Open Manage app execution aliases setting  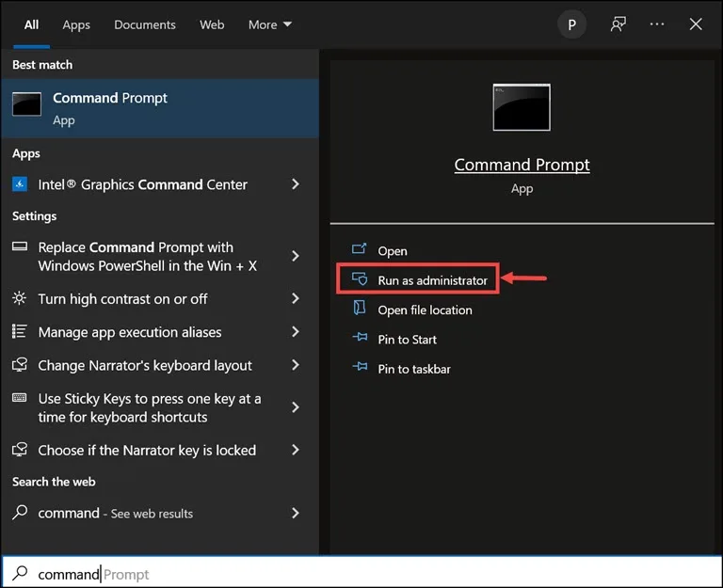pos(160,332)
